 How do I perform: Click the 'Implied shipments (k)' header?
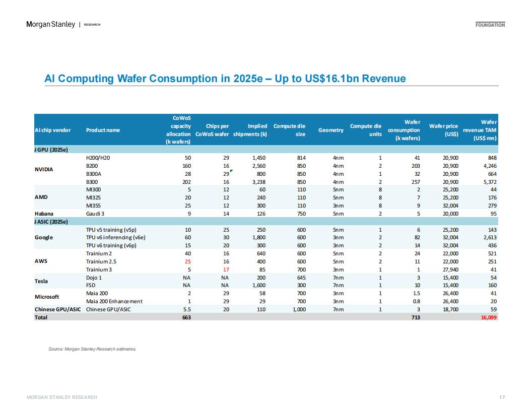250,130
